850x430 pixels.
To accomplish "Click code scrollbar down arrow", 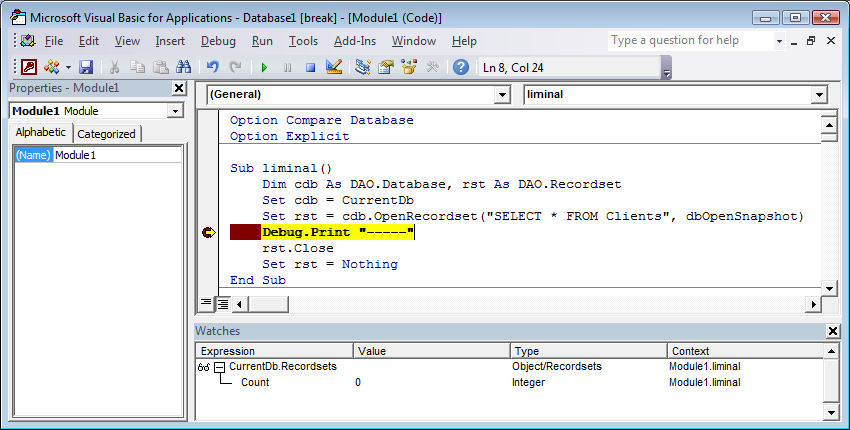I will (x=829, y=288).
